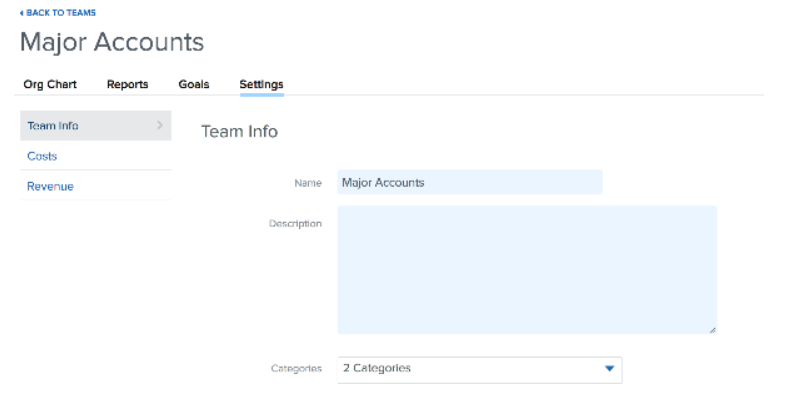The height and width of the screenshot is (404, 789).
Task: Select the Goals tab
Action: coord(194,84)
